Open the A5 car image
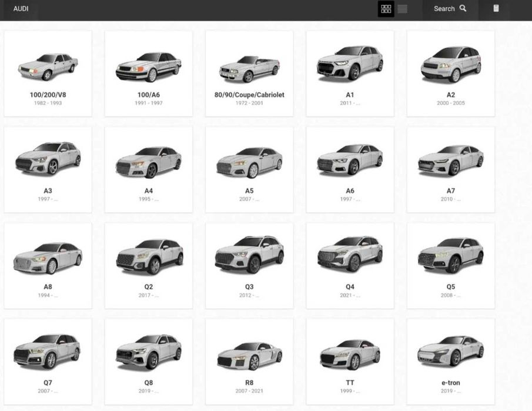Screen dimensions: 532x411 (249, 162)
